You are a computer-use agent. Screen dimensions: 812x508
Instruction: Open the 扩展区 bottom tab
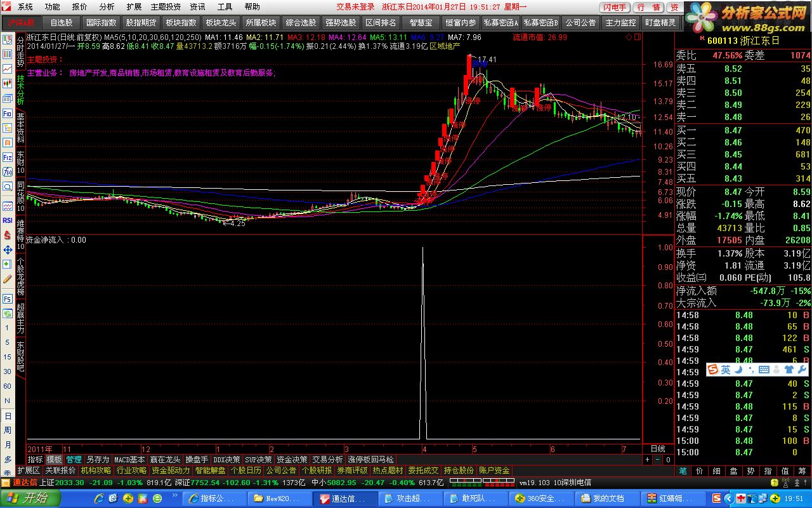28,471
